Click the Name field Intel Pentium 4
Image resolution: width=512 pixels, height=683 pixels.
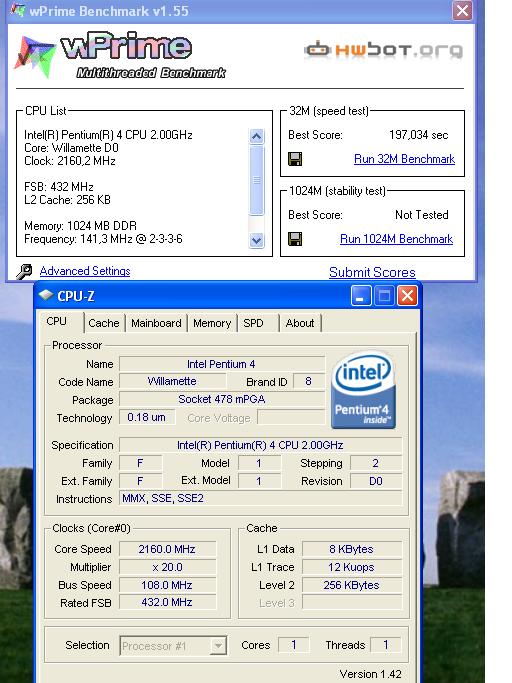(222, 364)
